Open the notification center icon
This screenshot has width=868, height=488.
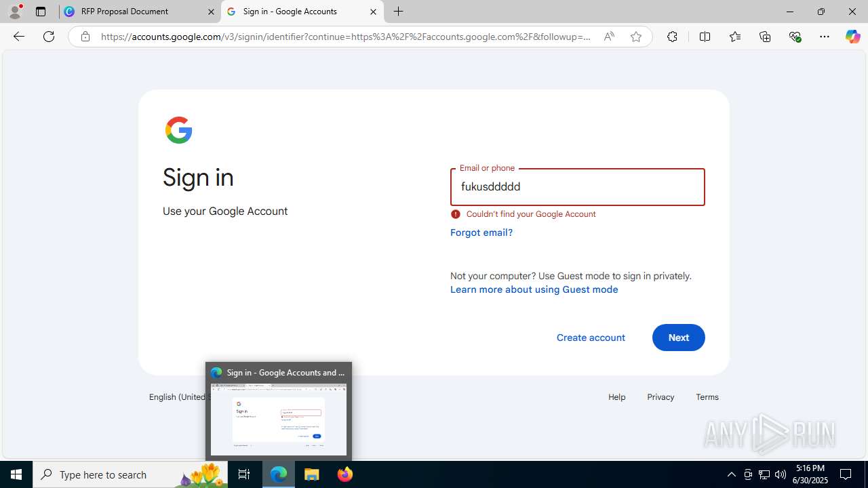(x=846, y=474)
